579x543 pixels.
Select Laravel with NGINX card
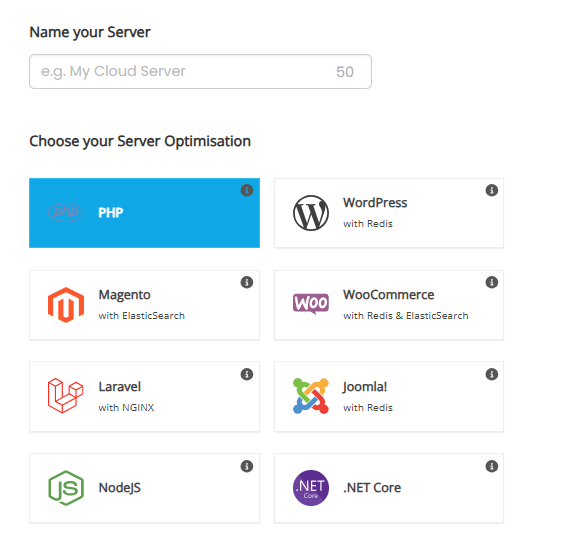tap(144, 397)
